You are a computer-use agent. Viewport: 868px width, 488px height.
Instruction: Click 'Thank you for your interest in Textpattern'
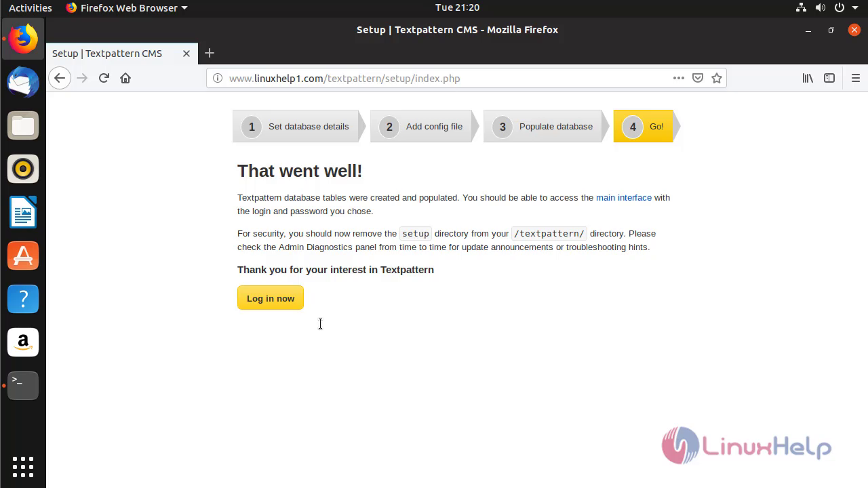pos(336,270)
